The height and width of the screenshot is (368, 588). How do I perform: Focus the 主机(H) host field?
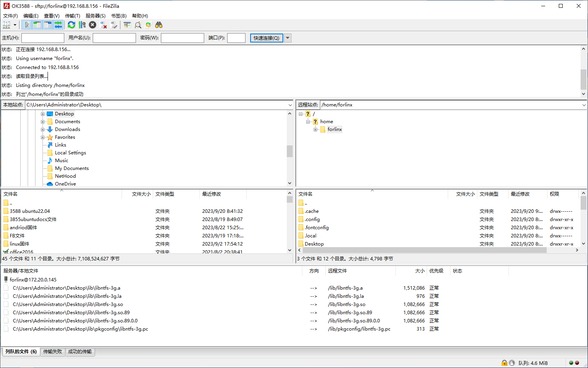pyautogui.click(x=43, y=38)
